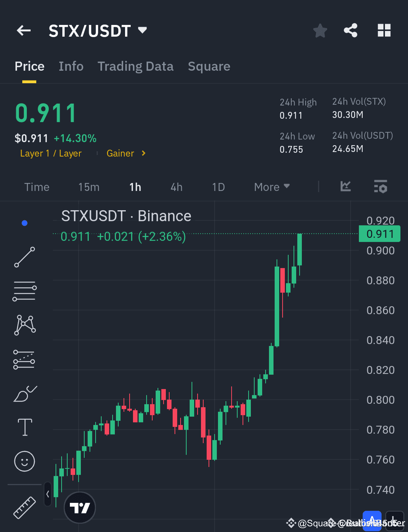Open the Gainer category link
The height and width of the screenshot is (532, 408).
coord(120,153)
